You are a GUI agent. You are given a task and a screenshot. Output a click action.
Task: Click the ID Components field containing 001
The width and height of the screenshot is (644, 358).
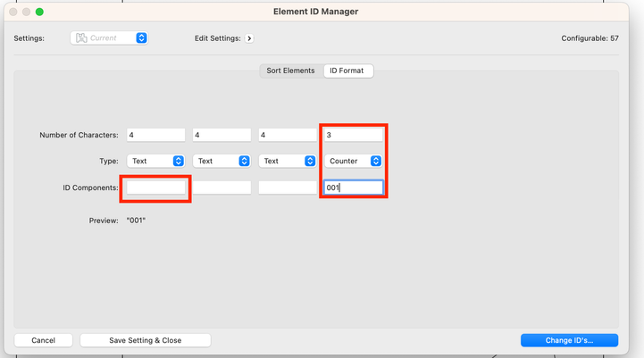tap(354, 187)
